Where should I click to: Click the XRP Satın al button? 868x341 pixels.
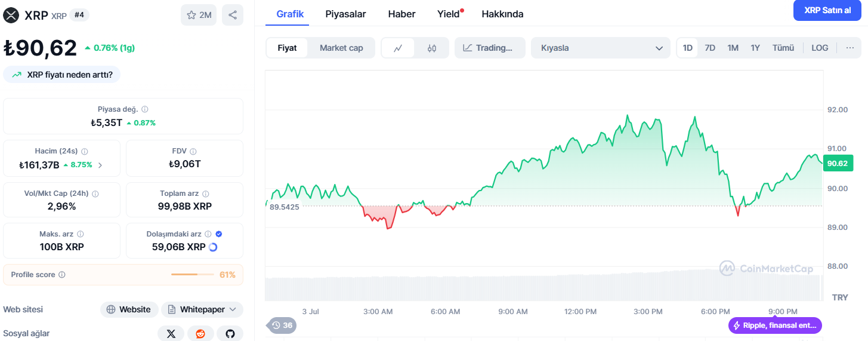[827, 10]
